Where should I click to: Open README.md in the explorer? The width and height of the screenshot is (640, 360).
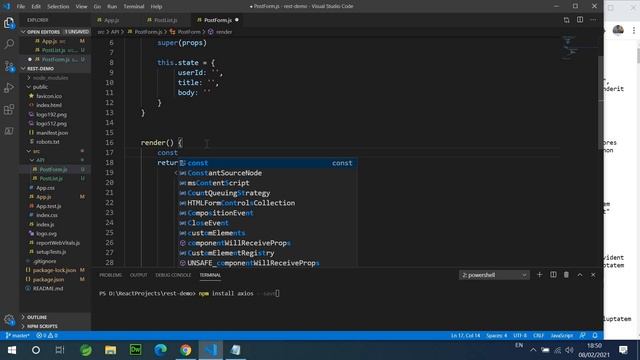coord(48,289)
